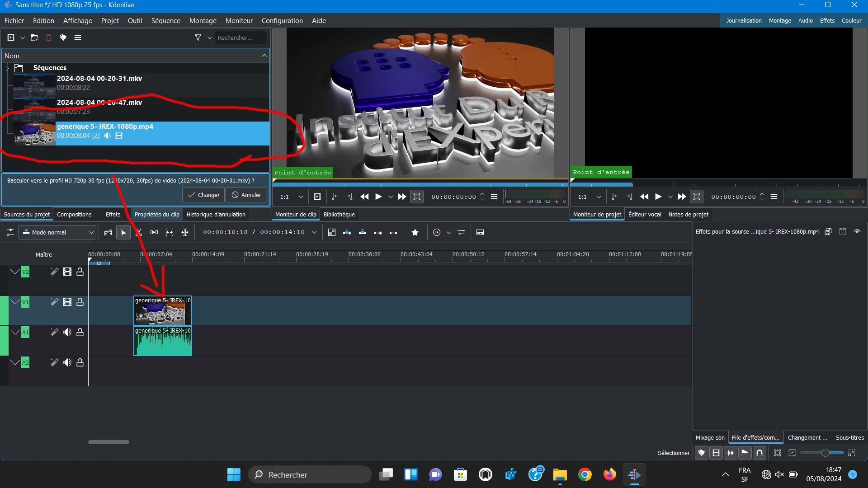Click the create folder icon in bin
Screen dimensions: 868x488
tap(34, 38)
